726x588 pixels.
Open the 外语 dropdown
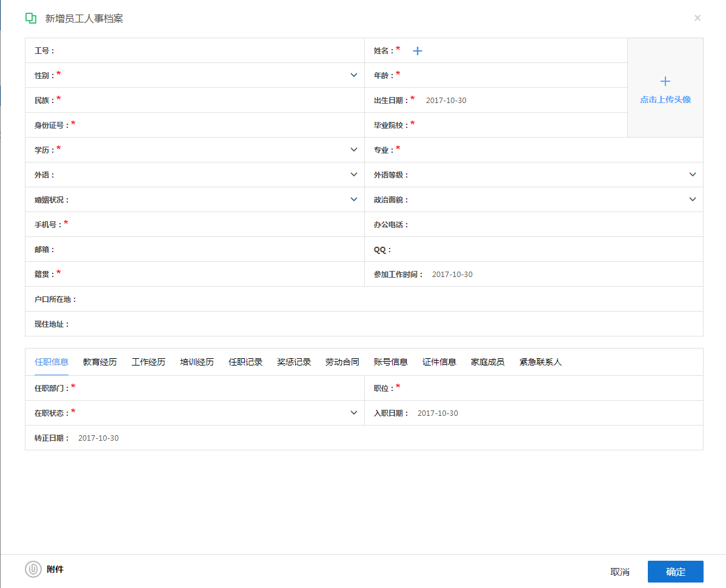[354, 175]
